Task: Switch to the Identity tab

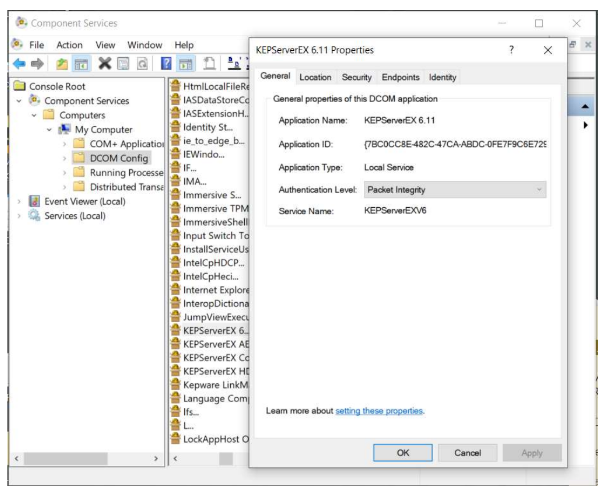Action: tap(442, 77)
